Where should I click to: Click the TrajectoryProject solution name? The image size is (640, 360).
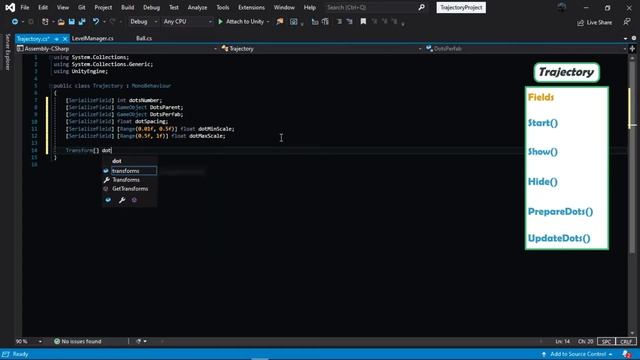coord(461,7)
